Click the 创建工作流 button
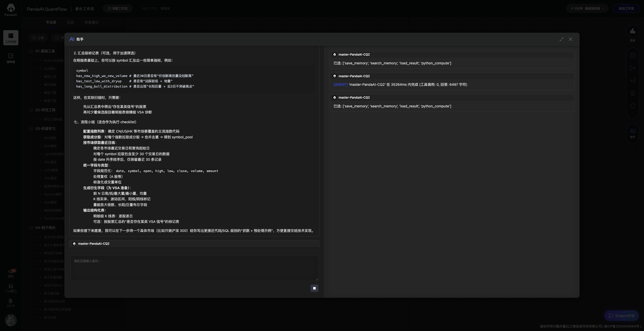The image size is (644, 331). coord(117,9)
